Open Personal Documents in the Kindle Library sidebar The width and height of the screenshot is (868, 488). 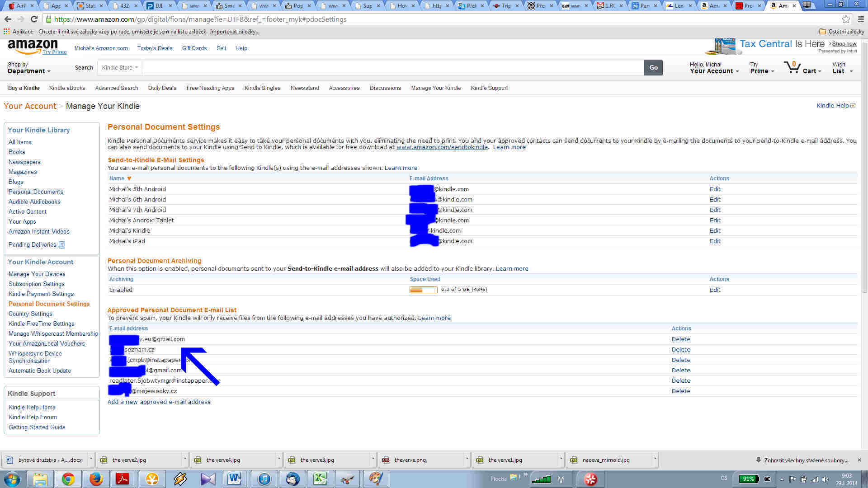coord(36,192)
